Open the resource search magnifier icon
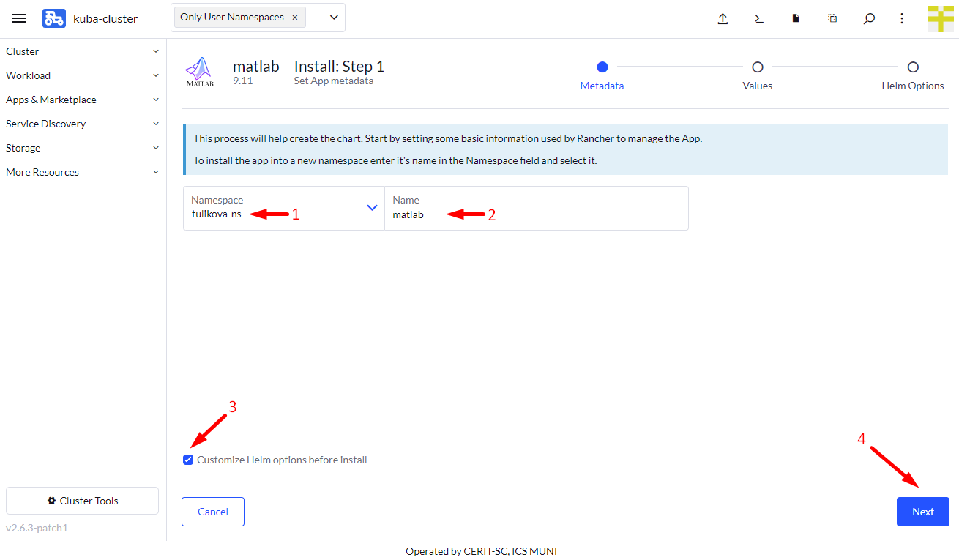The image size is (959, 560). coord(869,19)
